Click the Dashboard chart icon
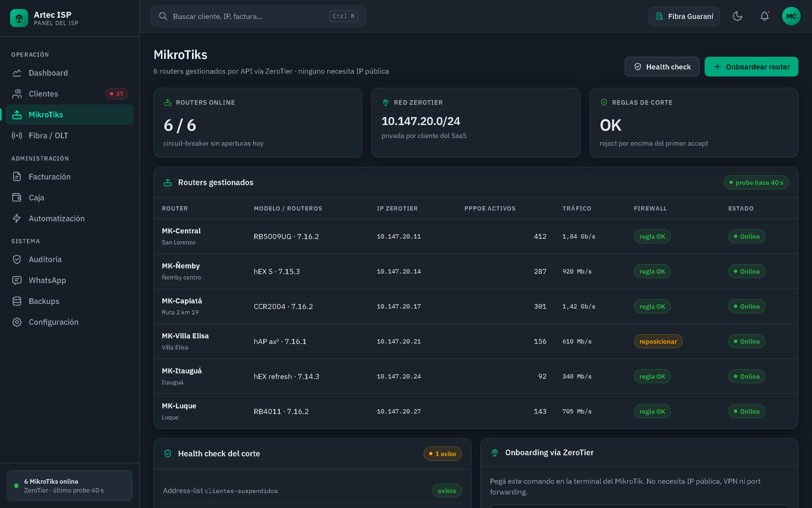Screen dimensions: 812x508 point(17,73)
